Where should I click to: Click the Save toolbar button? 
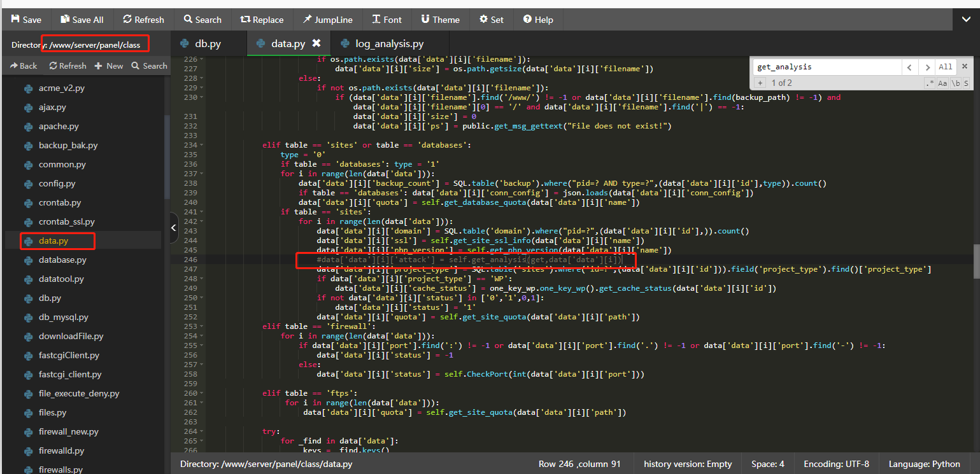26,20
